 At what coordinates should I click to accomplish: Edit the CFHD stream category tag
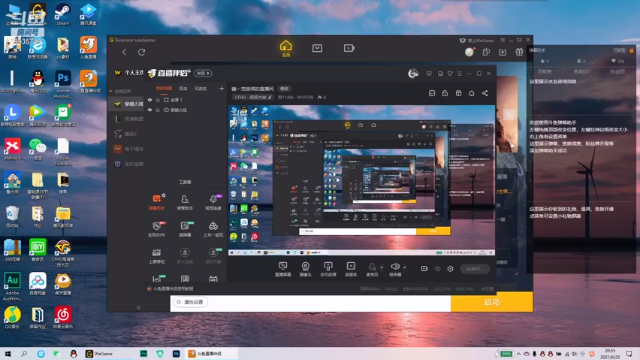click(x=253, y=97)
